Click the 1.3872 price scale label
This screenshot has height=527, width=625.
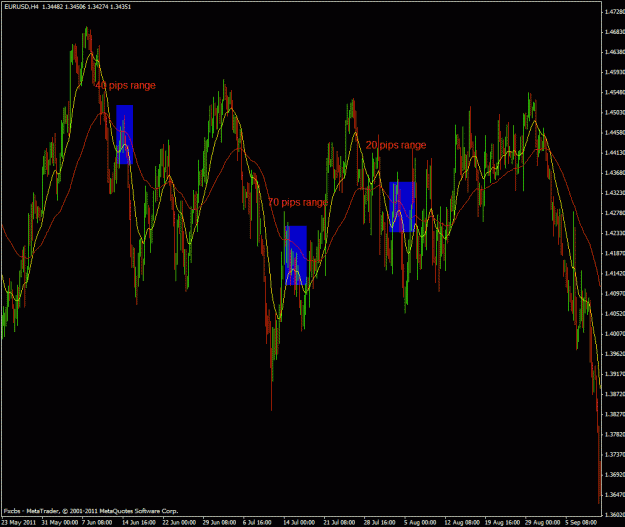click(615, 394)
